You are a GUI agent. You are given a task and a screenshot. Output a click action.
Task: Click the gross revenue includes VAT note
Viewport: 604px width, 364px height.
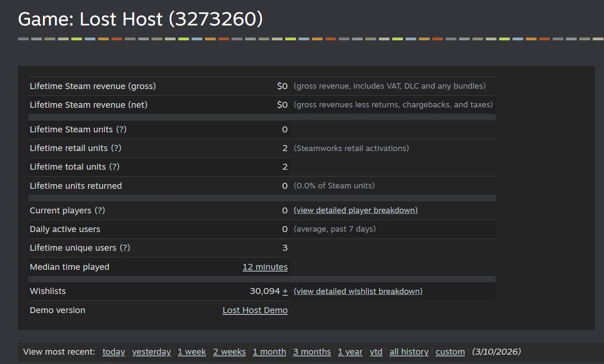(x=390, y=86)
